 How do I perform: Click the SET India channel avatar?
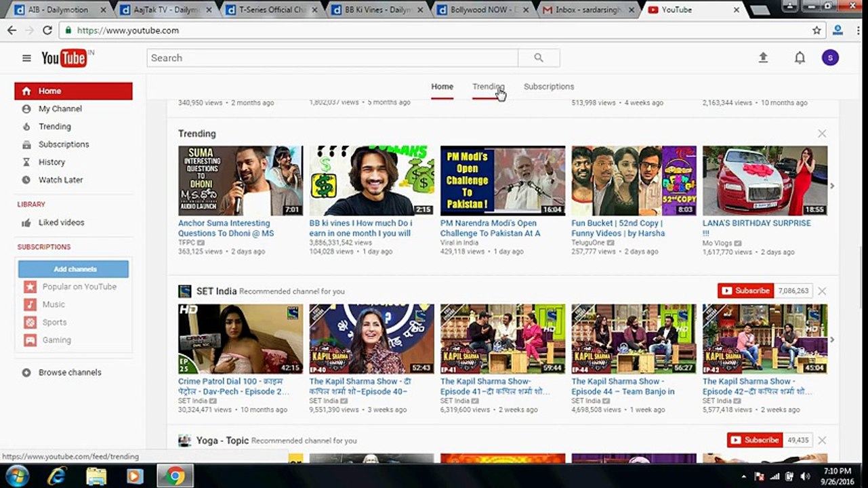(x=185, y=291)
